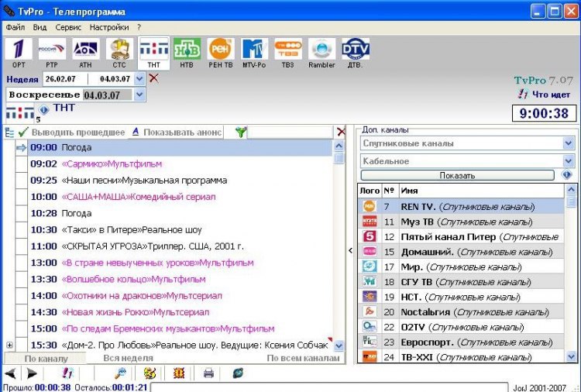The image size is (581, 392).
Task: Click the theater masks genre icon
Action: tap(150, 373)
